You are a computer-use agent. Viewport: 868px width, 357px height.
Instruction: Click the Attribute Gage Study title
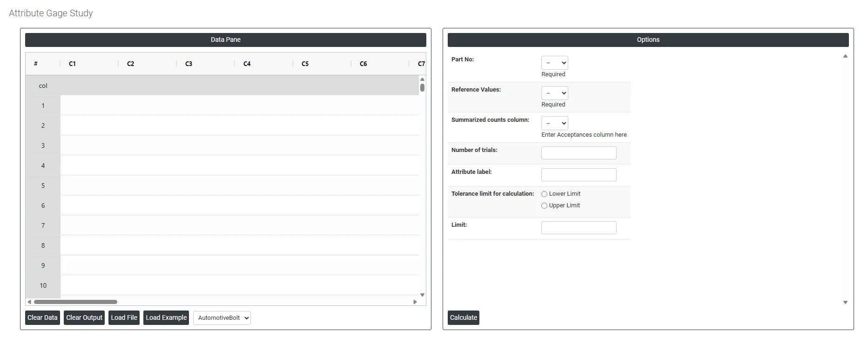pyautogui.click(x=51, y=13)
